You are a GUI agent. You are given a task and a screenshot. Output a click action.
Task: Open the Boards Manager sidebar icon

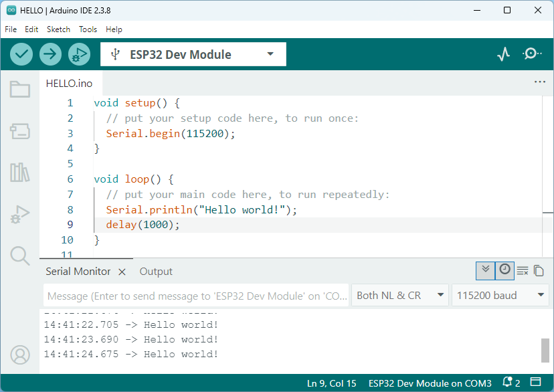(20, 131)
